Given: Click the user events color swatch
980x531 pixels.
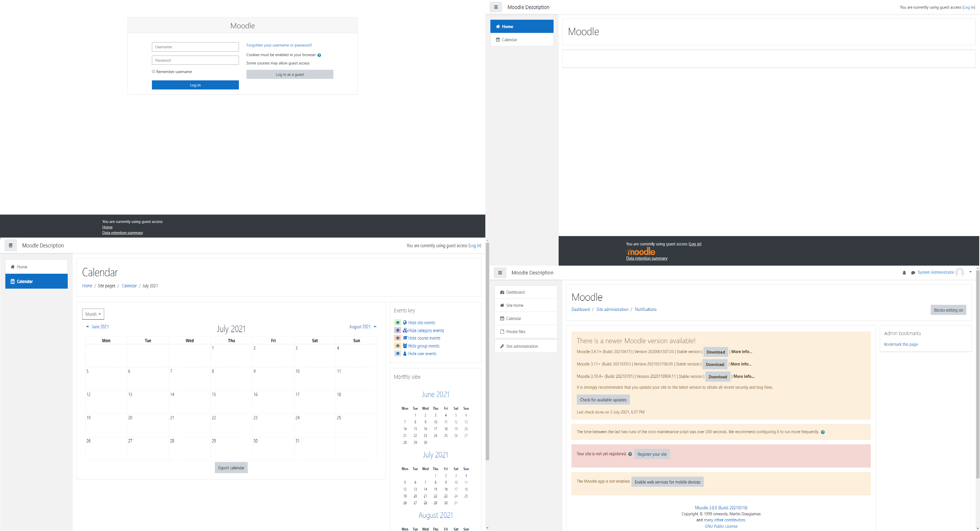Looking at the screenshot, I should [x=398, y=354].
